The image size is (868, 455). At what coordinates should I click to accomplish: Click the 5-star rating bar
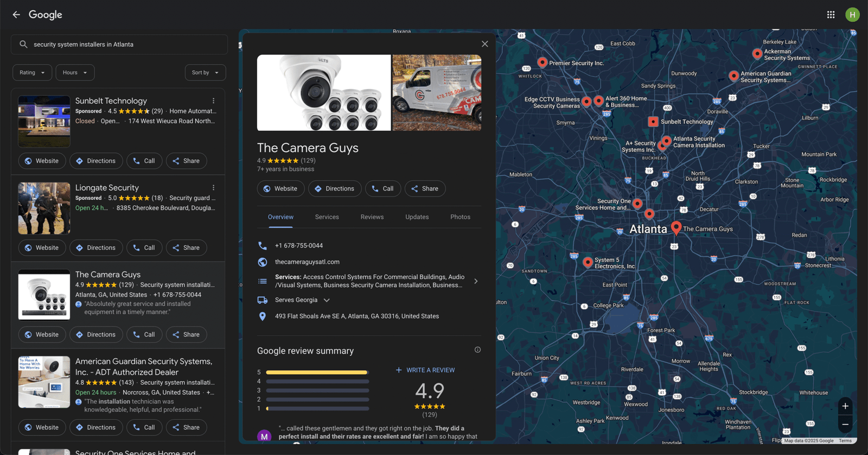pos(317,372)
